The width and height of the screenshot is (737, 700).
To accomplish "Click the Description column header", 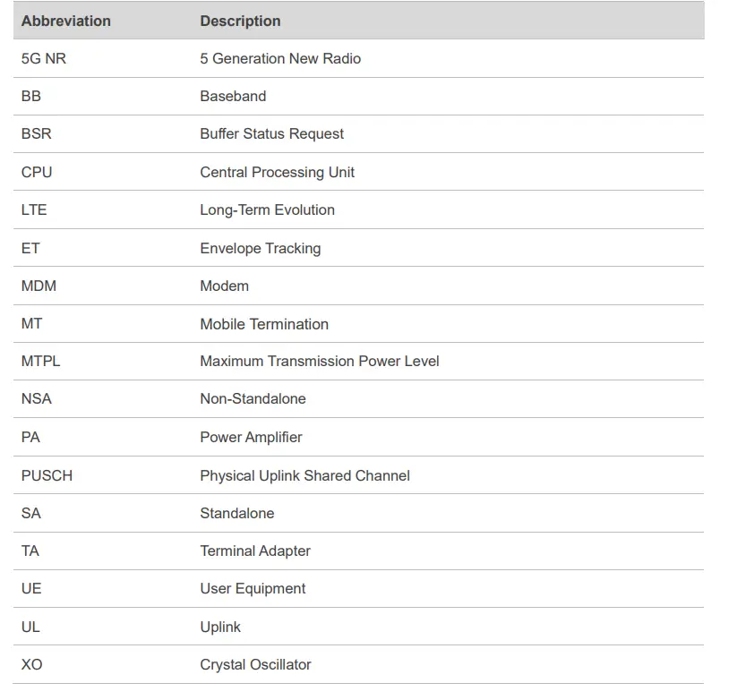I will pos(240,21).
